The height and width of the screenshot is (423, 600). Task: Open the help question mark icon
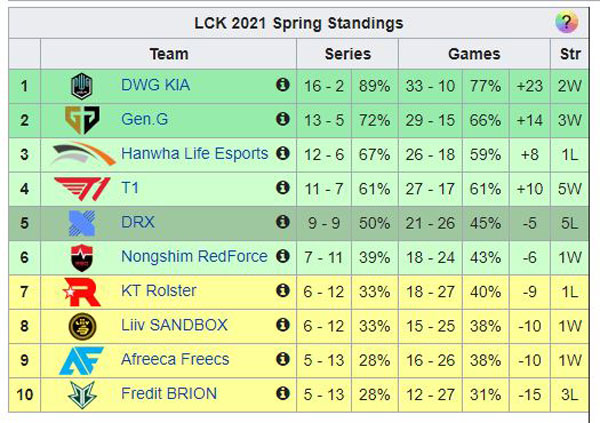click(x=566, y=23)
